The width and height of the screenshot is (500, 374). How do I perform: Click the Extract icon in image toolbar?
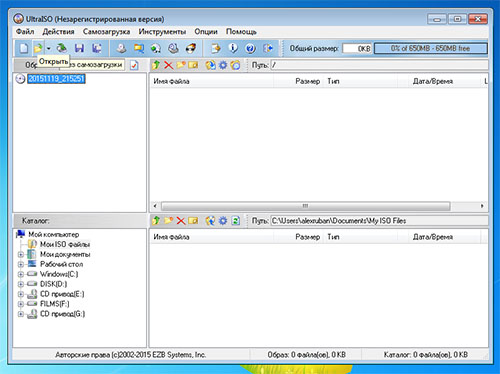(210, 65)
